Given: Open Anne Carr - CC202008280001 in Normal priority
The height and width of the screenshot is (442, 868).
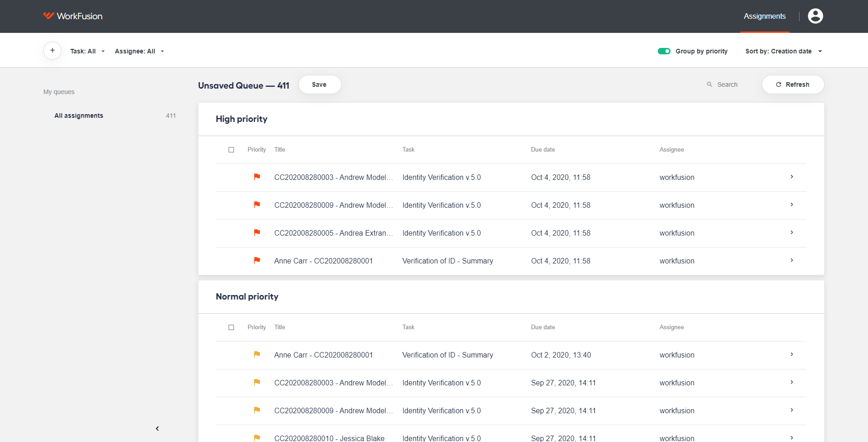Looking at the screenshot, I should (323, 355).
